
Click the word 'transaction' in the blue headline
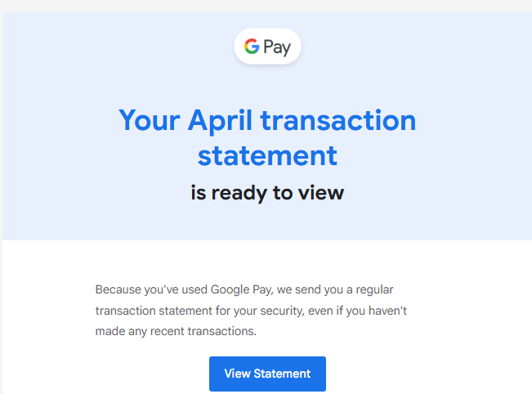point(338,120)
